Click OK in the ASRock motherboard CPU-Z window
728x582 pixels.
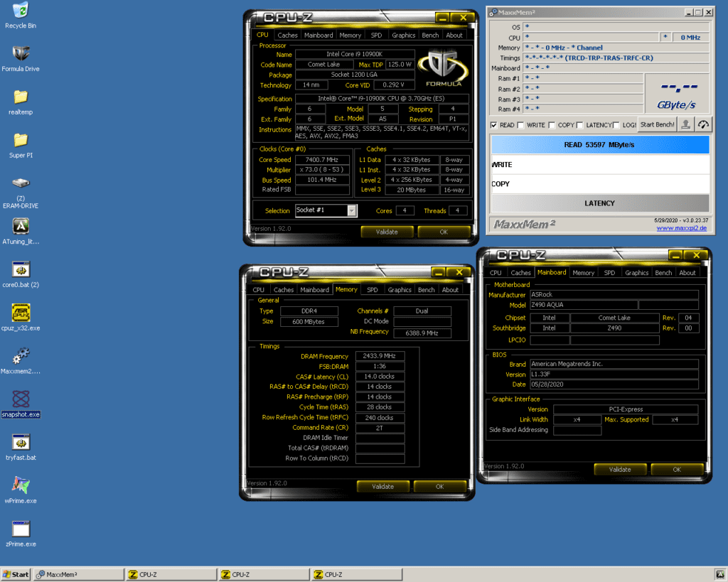point(677,469)
